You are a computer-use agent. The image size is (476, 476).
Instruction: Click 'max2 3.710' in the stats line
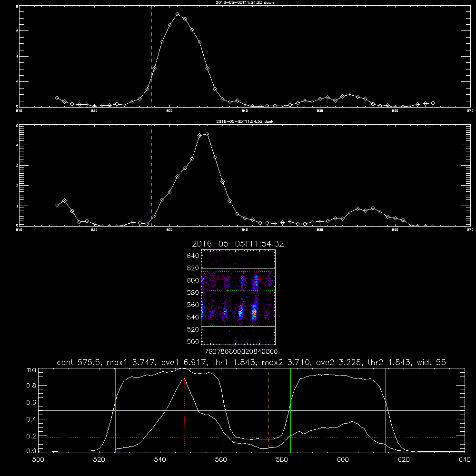tap(286, 362)
